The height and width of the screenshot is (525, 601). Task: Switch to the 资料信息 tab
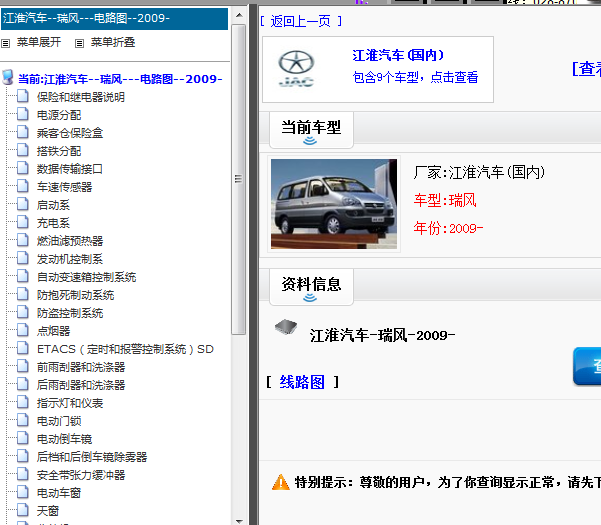[311, 287]
